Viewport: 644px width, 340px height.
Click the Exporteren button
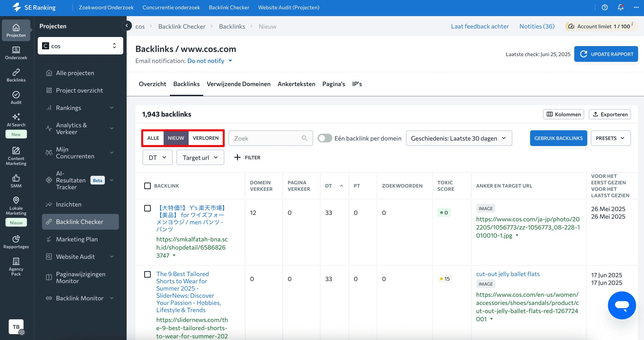point(610,114)
